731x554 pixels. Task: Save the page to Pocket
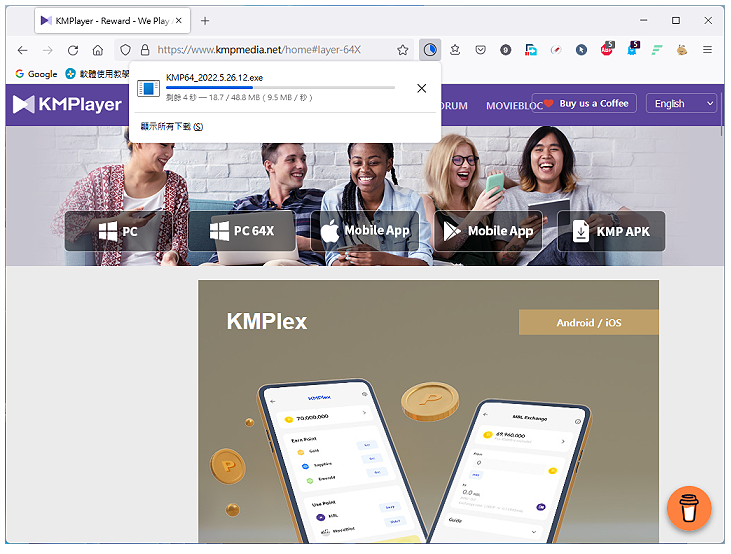tap(480, 50)
